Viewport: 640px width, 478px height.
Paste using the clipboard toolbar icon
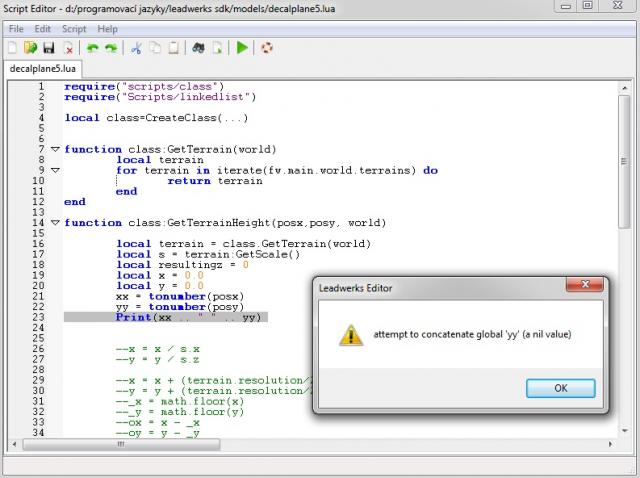(174, 47)
